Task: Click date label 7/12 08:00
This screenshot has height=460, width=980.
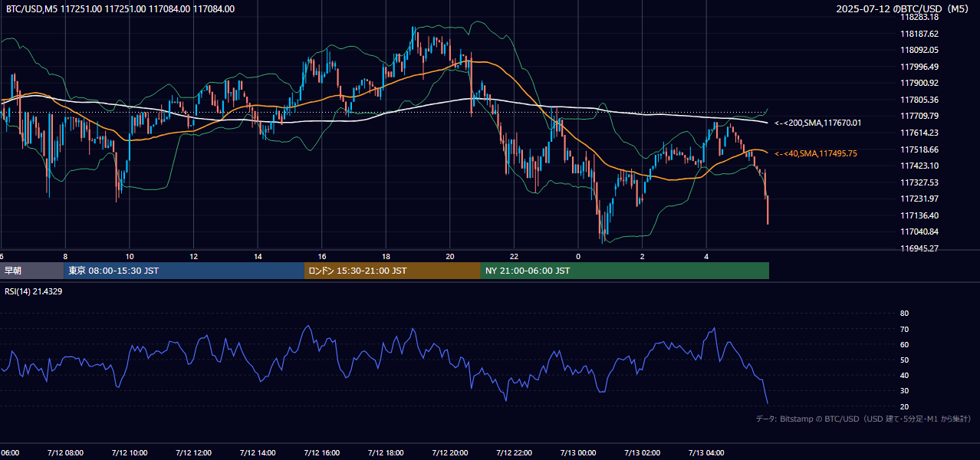Action: click(65, 453)
